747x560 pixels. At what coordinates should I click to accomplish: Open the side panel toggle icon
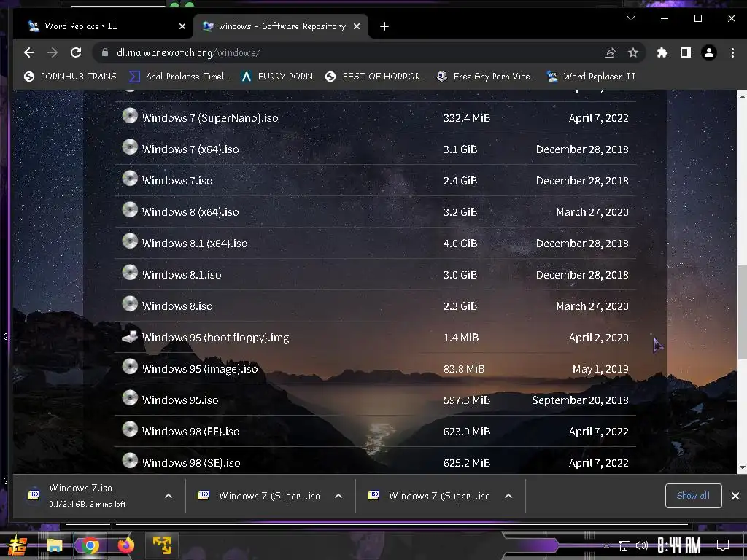[x=686, y=52]
